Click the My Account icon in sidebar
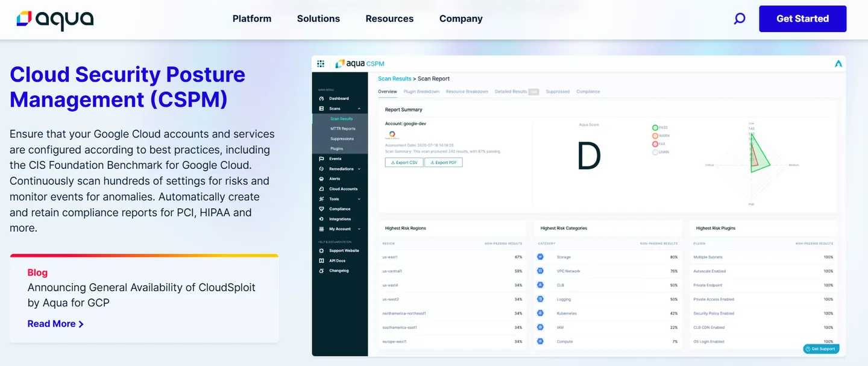The height and width of the screenshot is (366, 868). point(321,229)
